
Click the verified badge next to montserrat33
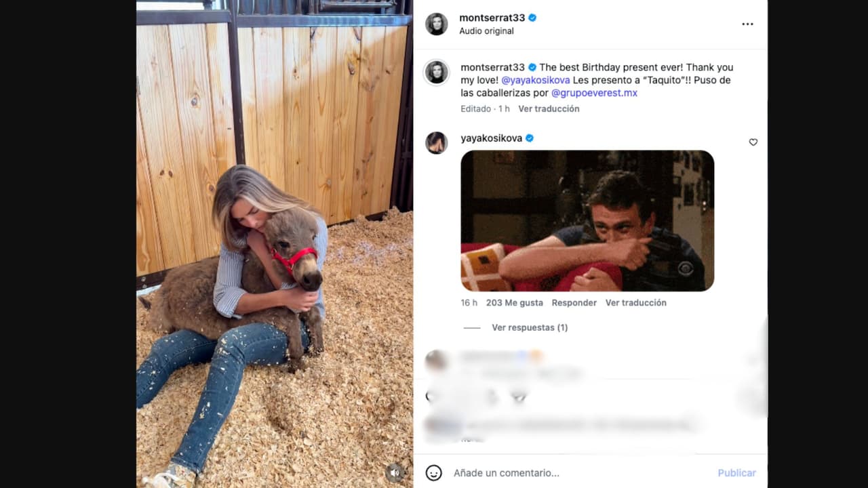[x=531, y=17]
